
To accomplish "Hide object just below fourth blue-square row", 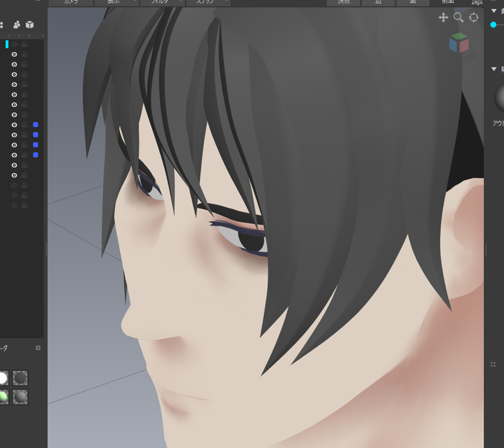I will tap(14, 165).
